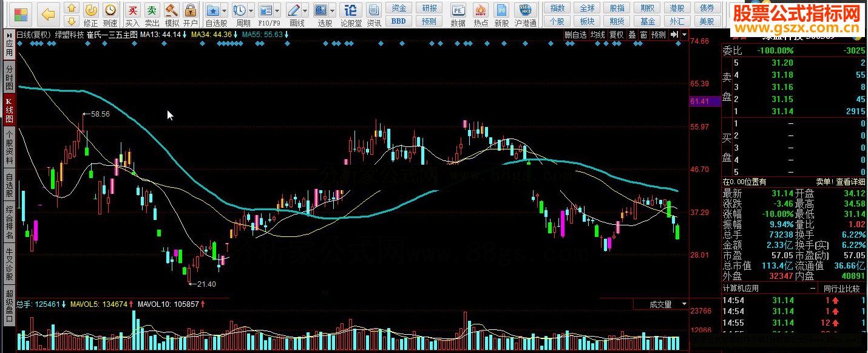Image resolution: width=868 pixels, height=353 pixels.
Task: Toggle the chart 预测 forecast option
Action: tap(658, 35)
